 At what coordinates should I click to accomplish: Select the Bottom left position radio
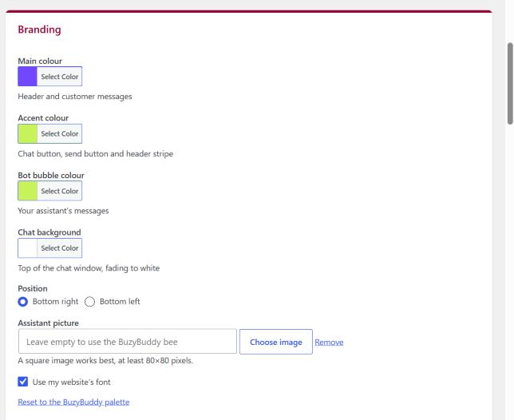(89, 302)
